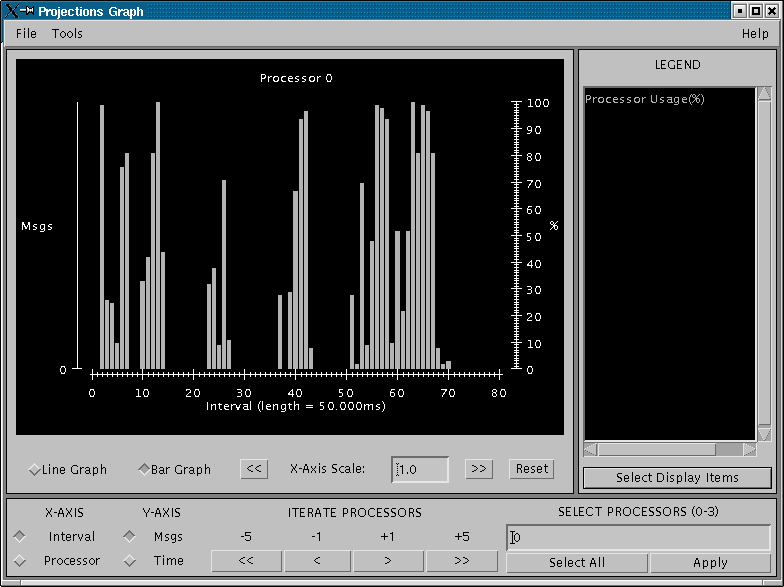Go to previous processor with < button
Viewport: 784px width, 587px height.
tap(316, 562)
